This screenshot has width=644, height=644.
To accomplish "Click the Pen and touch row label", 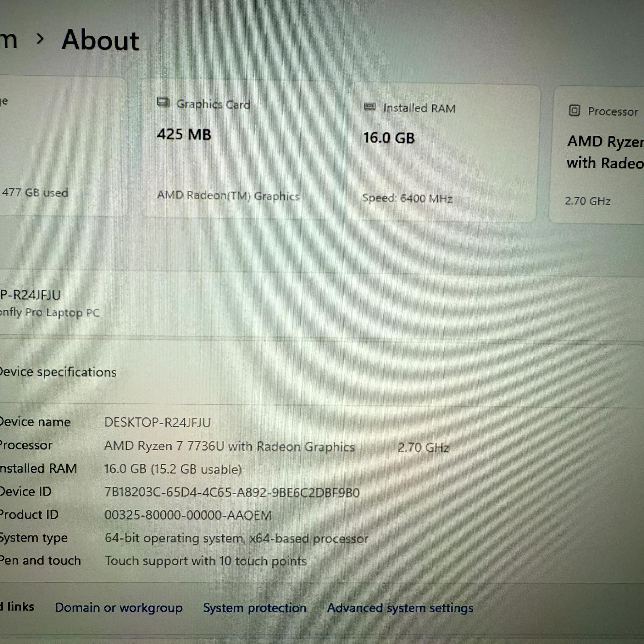I will click(40, 560).
